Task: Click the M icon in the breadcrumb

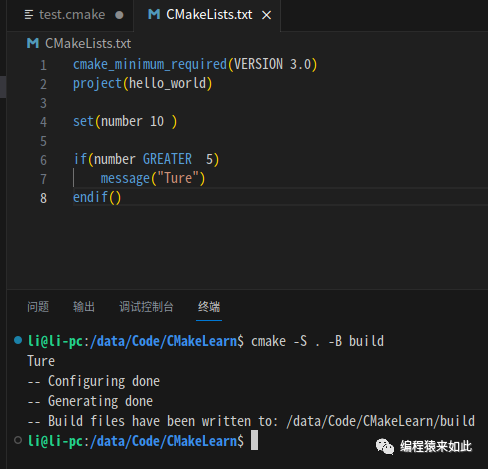Action: pyautogui.click(x=33, y=43)
